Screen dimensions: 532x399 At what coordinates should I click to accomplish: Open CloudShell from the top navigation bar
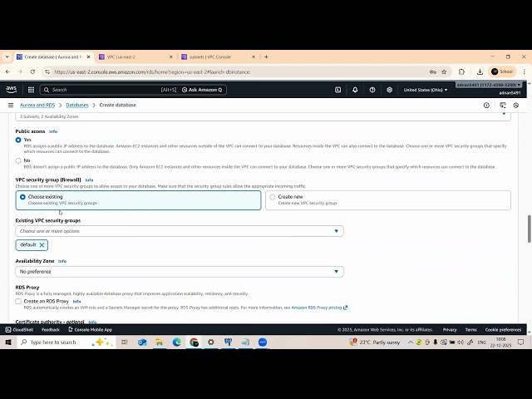point(337,90)
